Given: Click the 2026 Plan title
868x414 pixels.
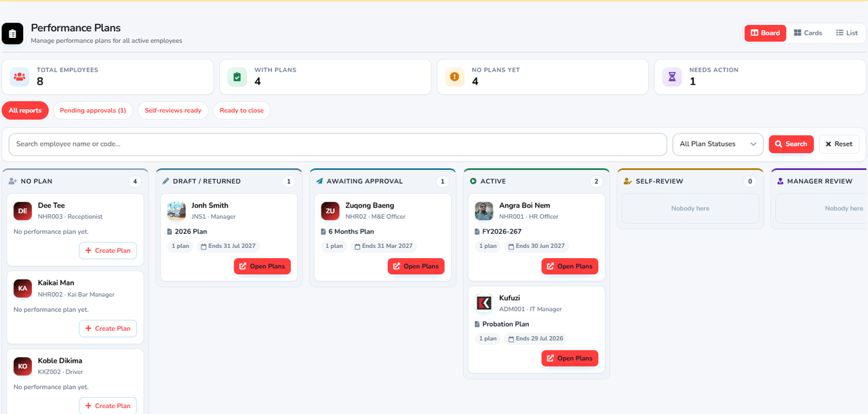Looking at the screenshot, I should (191, 232).
